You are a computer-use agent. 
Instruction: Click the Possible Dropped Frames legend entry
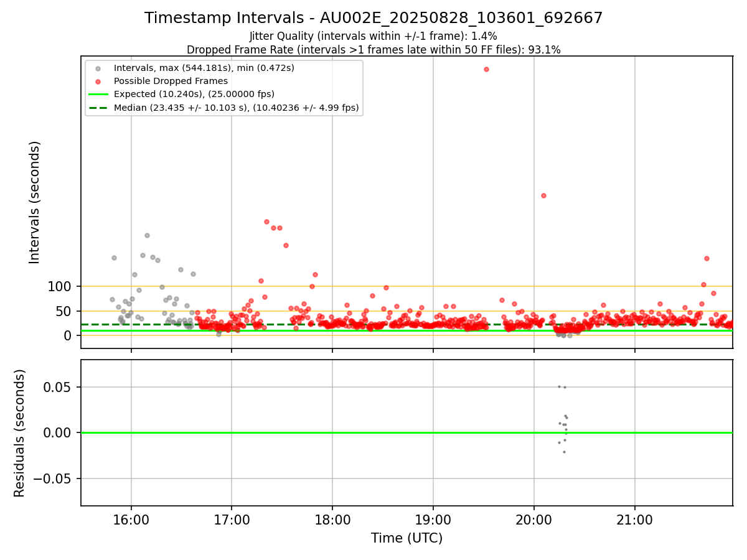point(171,81)
